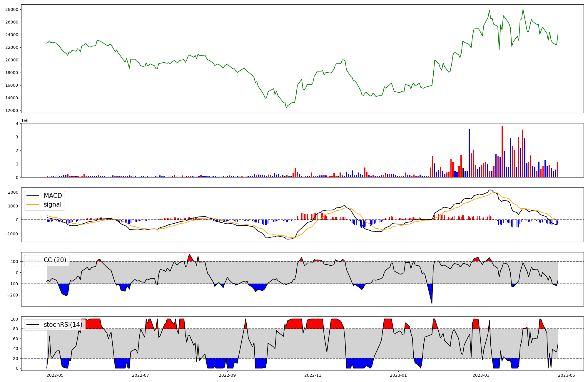
Task: Click the 12000 price axis tick label
Action: coord(12,110)
